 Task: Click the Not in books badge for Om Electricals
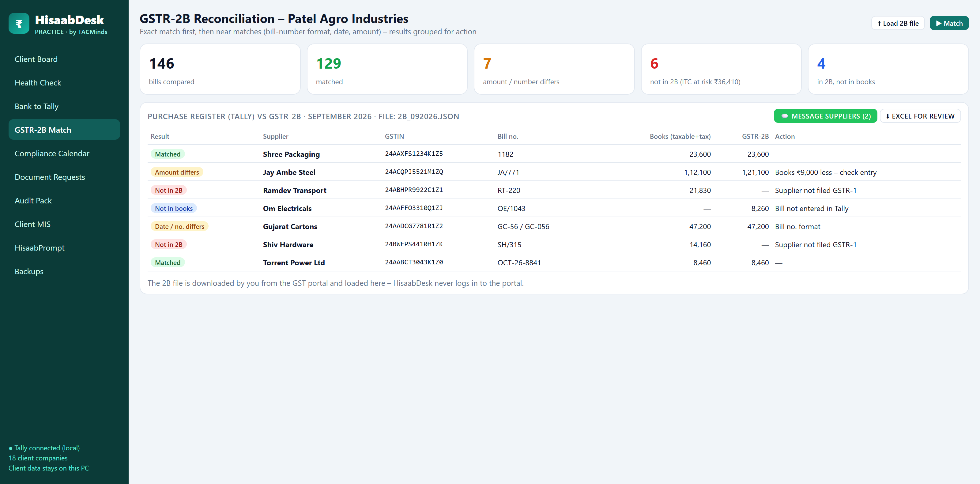(x=173, y=208)
